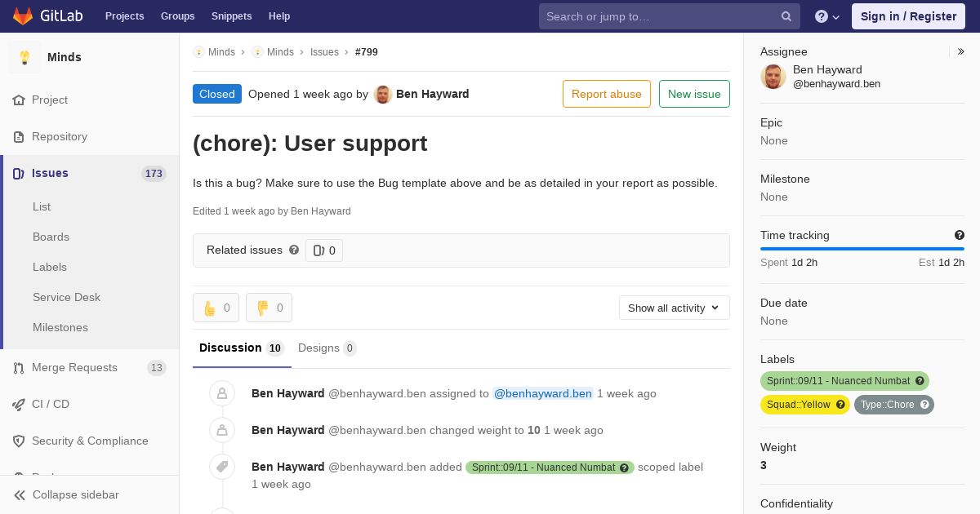Click the Closed status badge
This screenshot has height=514, width=980.
[x=217, y=94]
